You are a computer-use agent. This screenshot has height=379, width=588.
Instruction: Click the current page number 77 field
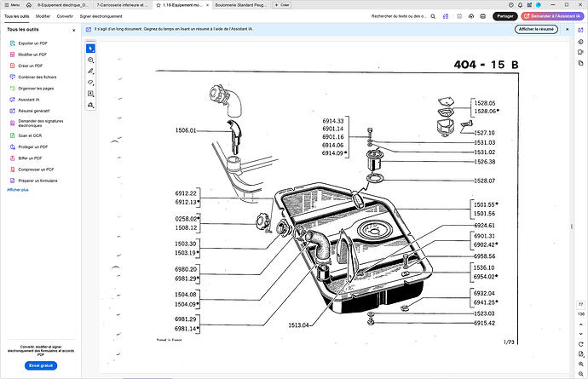[581, 304]
